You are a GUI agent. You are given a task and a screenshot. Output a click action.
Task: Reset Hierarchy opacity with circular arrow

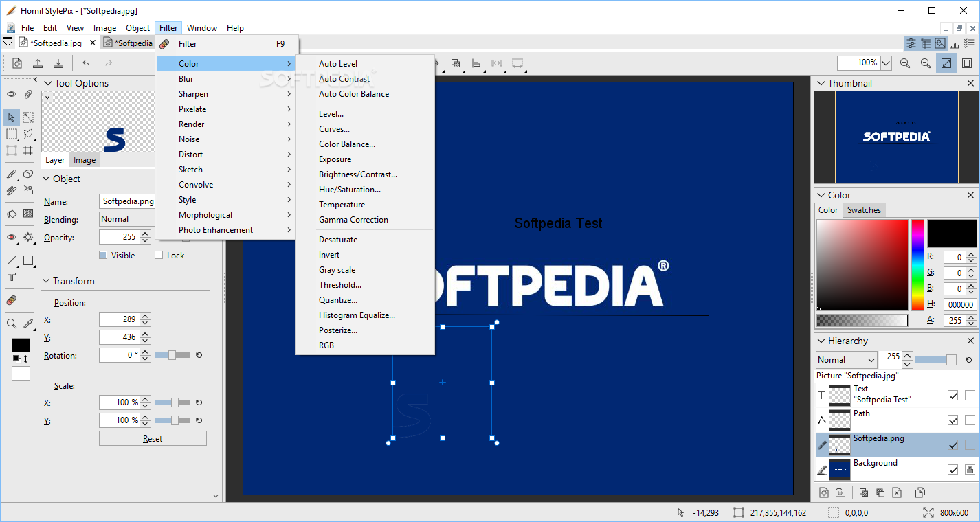[968, 359]
